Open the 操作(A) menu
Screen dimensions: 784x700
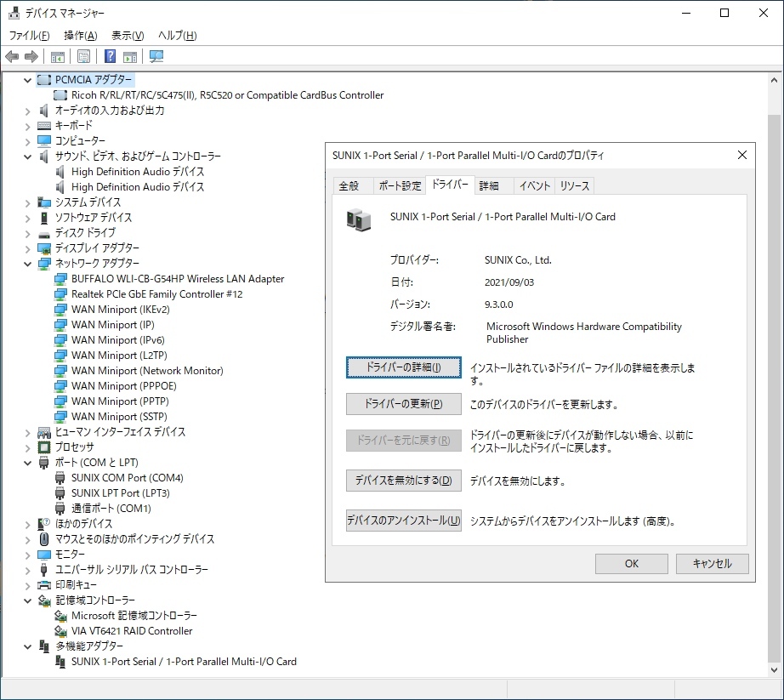[x=81, y=36]
